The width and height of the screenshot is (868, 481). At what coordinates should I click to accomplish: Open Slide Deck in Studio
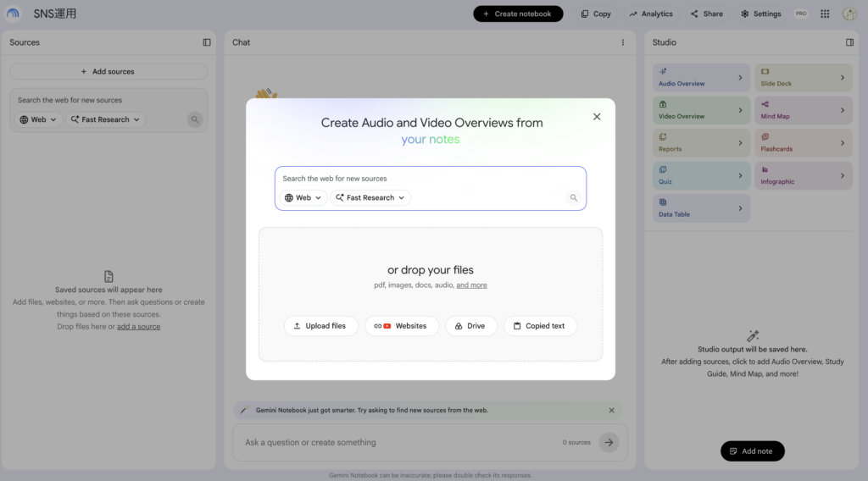(804, 77)
